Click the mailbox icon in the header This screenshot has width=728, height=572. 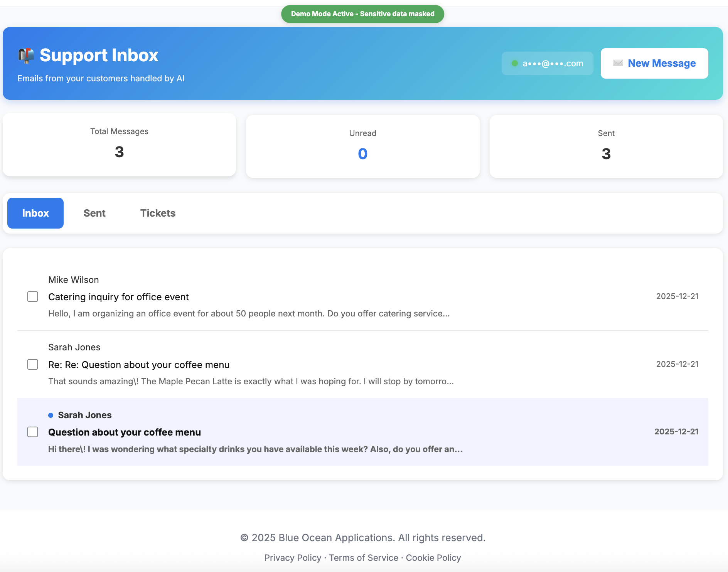point(26,55)
